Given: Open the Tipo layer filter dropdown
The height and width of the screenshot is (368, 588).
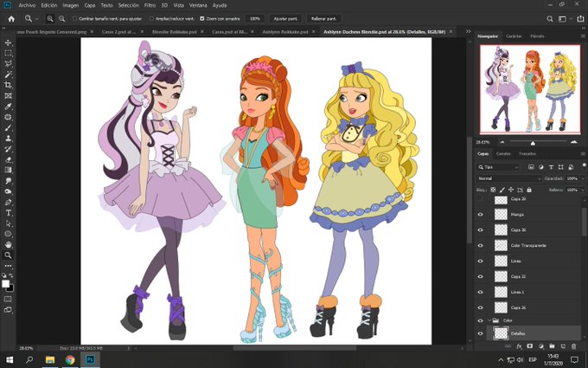Looking at the screenshot, I should (x=498, y=167).
